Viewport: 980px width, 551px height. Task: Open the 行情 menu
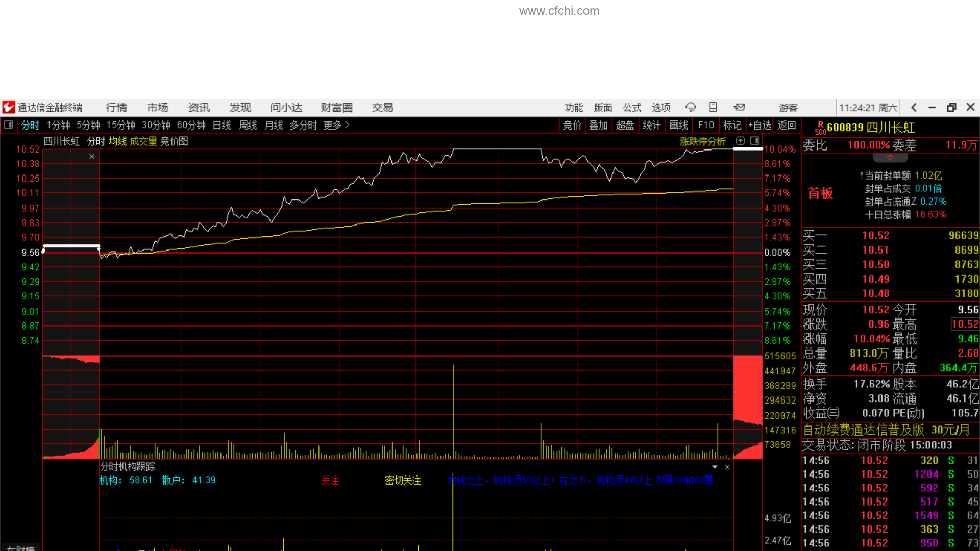coord(116,107)
